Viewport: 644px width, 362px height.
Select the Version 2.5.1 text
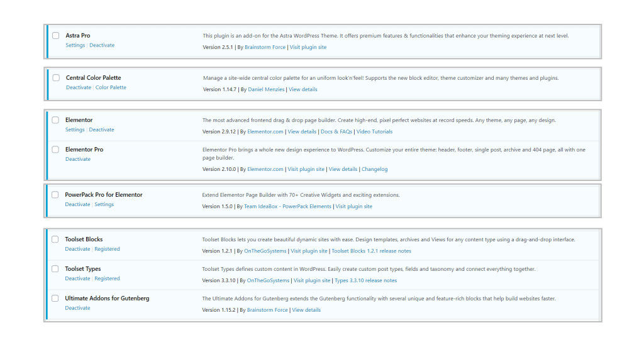(218, 47)
